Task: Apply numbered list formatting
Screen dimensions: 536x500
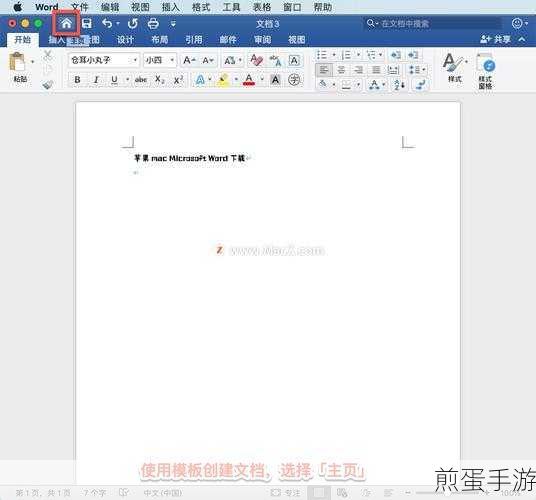Action: pos(346,55)
